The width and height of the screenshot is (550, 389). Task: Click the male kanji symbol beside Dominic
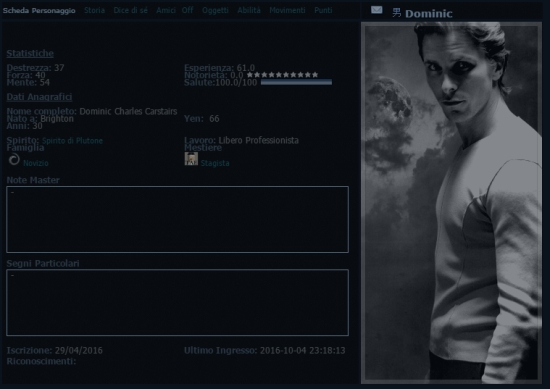(x=396, y=13)
